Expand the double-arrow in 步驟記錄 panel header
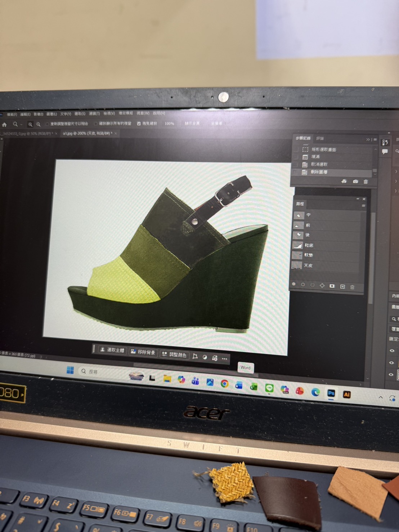The image size is (399, 532). (x=368, y=139)
